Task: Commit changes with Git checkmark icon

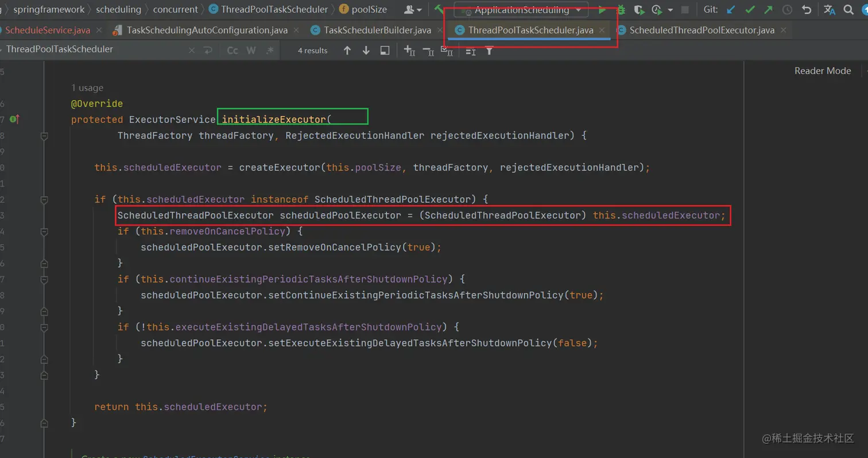Action: tap(750, 10)
